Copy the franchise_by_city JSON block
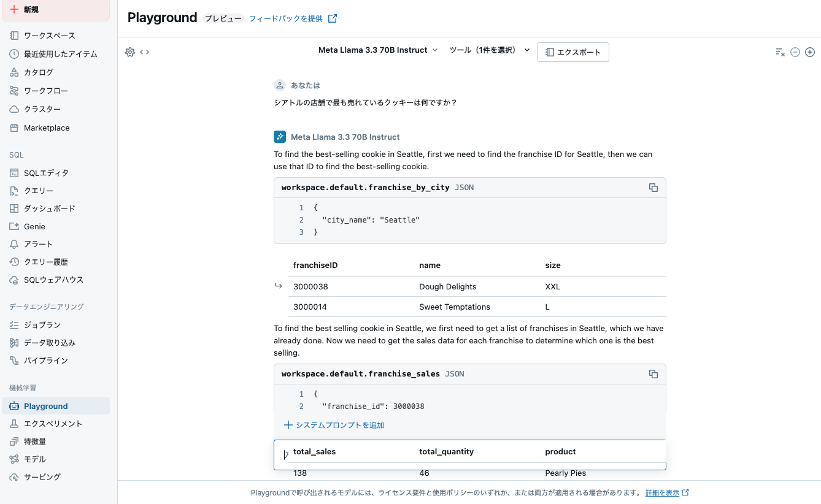Viewport: 821px width, 504px height. (653, 188)
